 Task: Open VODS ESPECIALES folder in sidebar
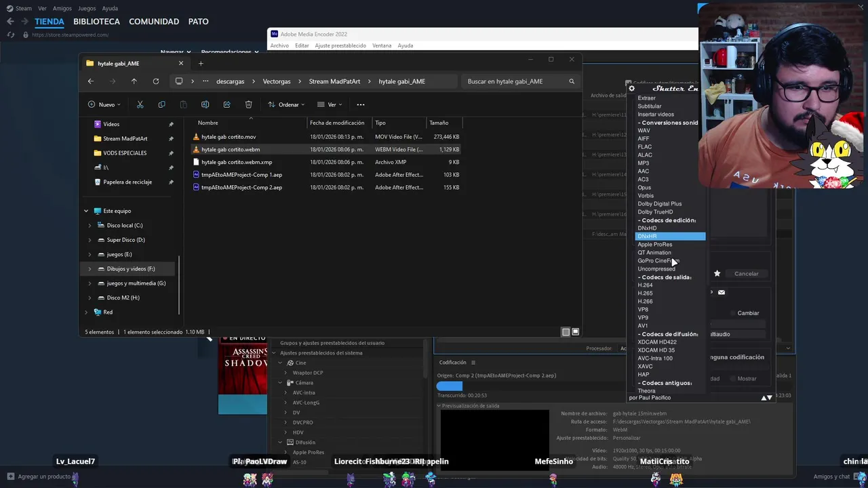[x=125, y=153]
